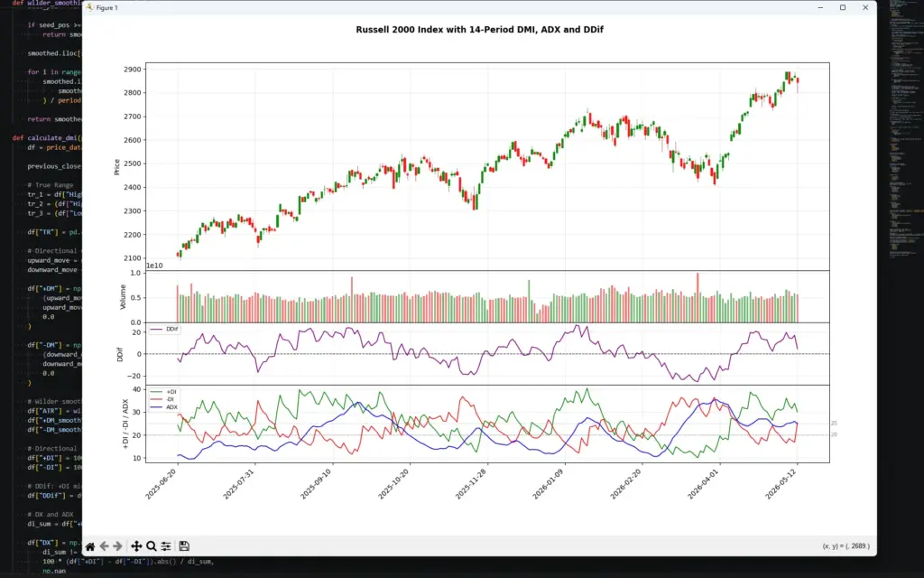This screenshot has width=924, height=578.
Task: Close the Figure 1 window
Action: [865, 7]
